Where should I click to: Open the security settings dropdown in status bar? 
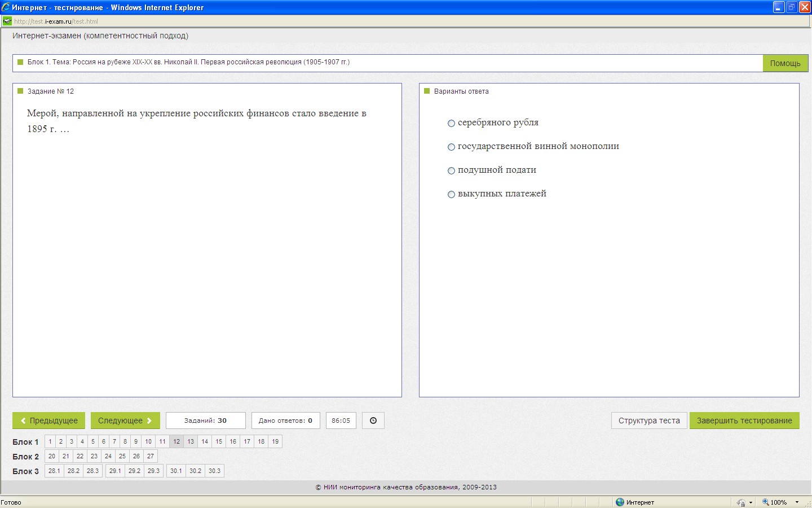pos(751,502)
